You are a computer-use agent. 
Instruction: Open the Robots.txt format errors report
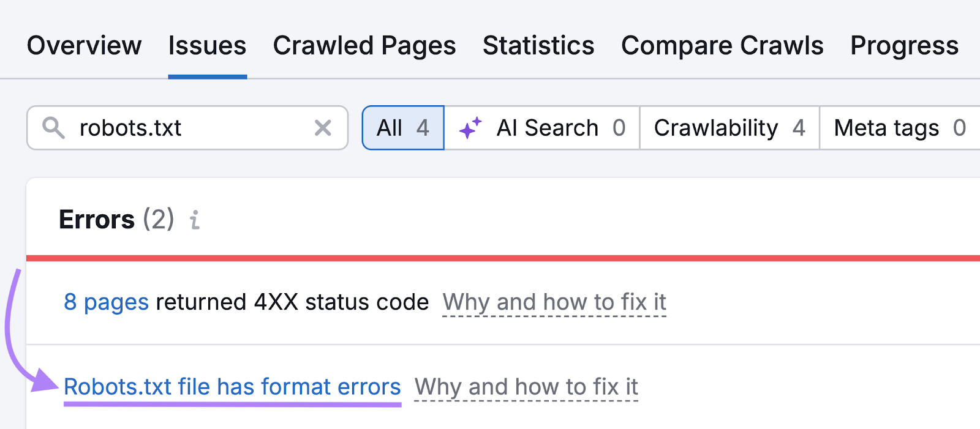233,386
